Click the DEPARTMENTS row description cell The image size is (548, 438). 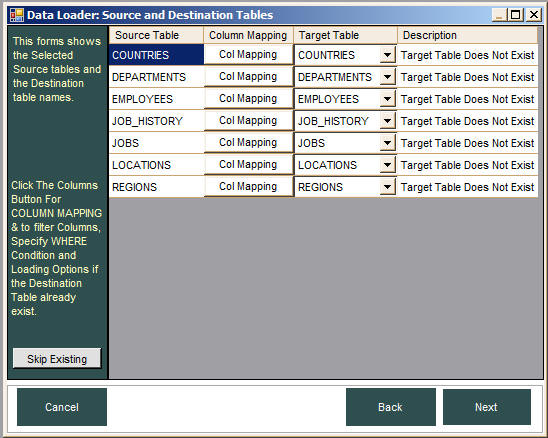point(468,77)
